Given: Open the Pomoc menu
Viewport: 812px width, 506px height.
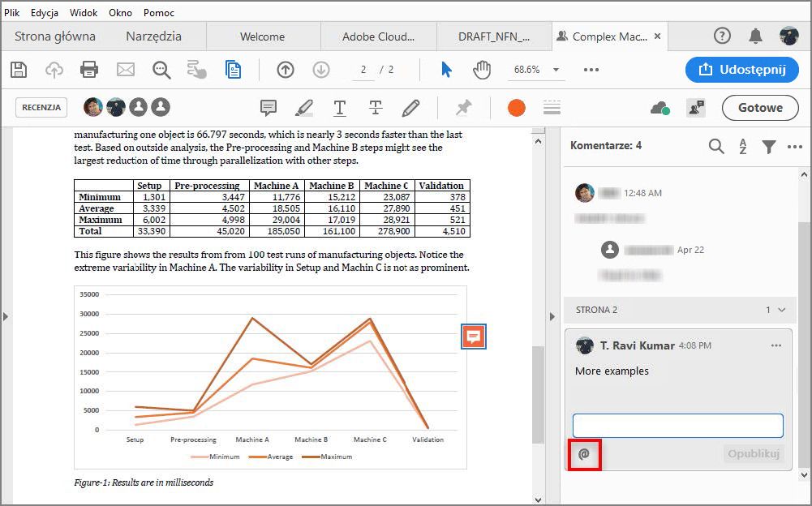Looking at the screenshot, I should (158, 12).
